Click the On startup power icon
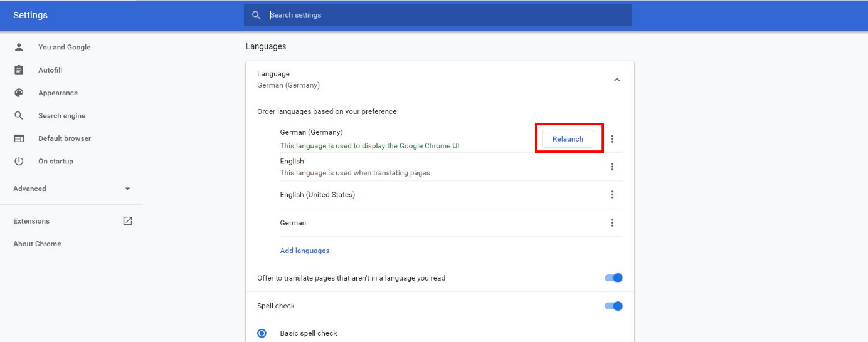Viewport: 868px width, 342px height. click(x=19, y=161)
